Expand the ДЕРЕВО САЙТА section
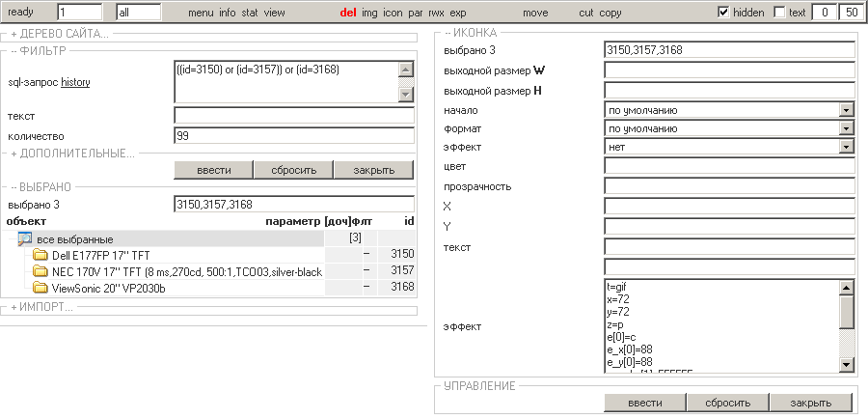The width and height of the screenshot is (868, 419). [60, 35]
